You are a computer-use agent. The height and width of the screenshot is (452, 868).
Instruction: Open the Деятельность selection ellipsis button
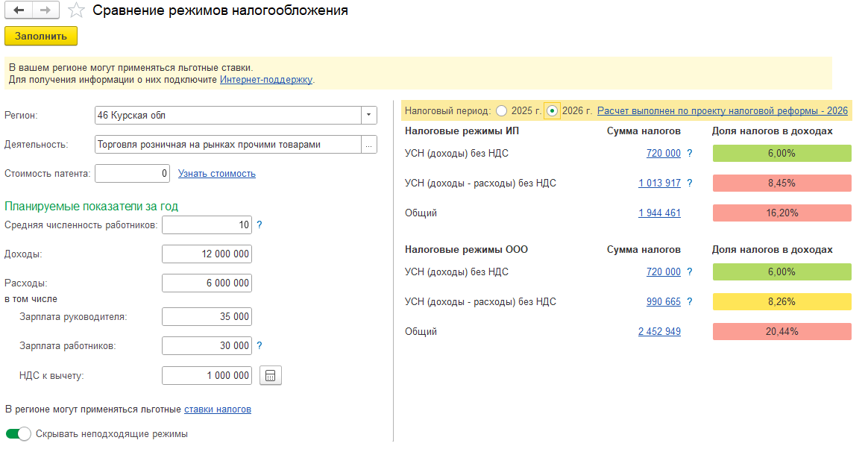[369, 145]
